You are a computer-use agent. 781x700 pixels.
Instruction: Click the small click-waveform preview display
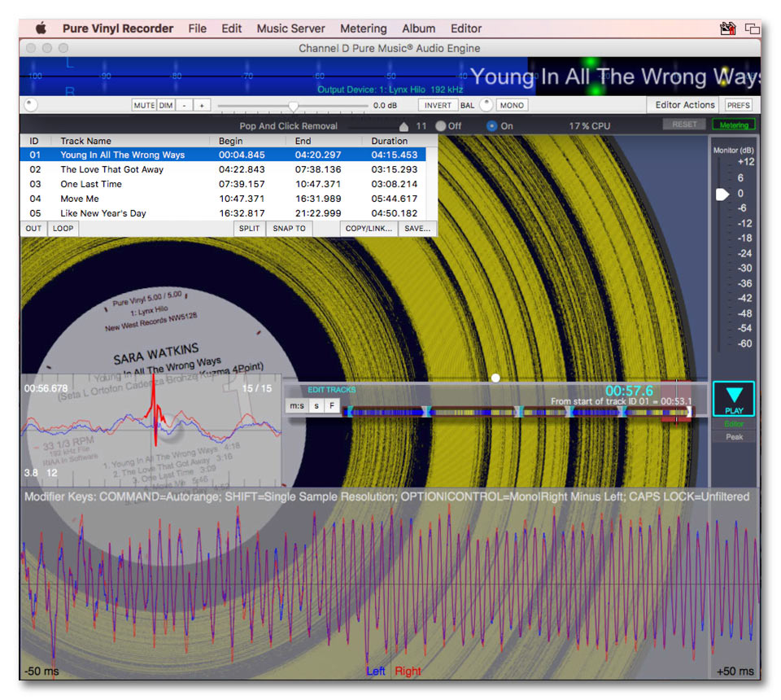point(151,431)
